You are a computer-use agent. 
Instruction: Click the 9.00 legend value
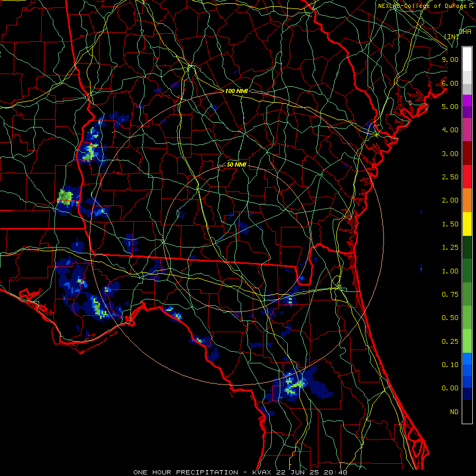pyautogui.click(x=450, y=59)
